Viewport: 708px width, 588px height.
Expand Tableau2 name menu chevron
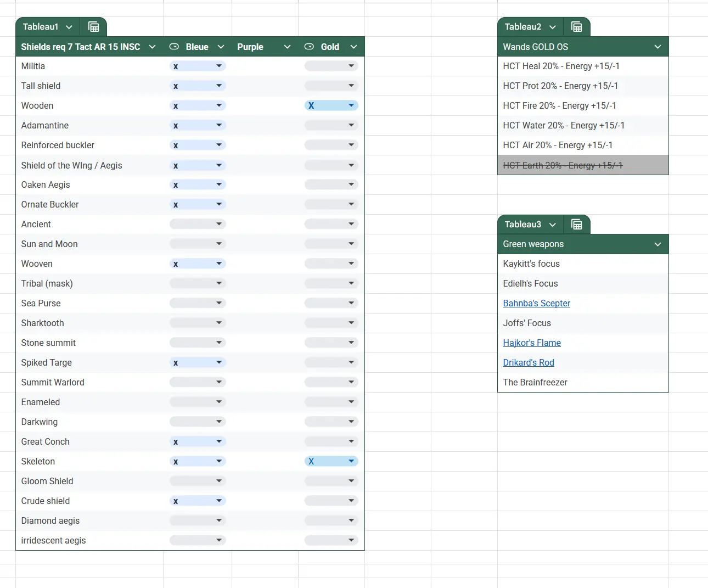click(x=553, y=27)
